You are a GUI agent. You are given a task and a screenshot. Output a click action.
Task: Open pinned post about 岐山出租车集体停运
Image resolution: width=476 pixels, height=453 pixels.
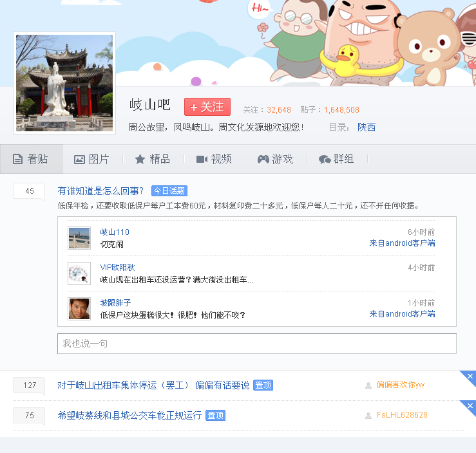(153, 385)
